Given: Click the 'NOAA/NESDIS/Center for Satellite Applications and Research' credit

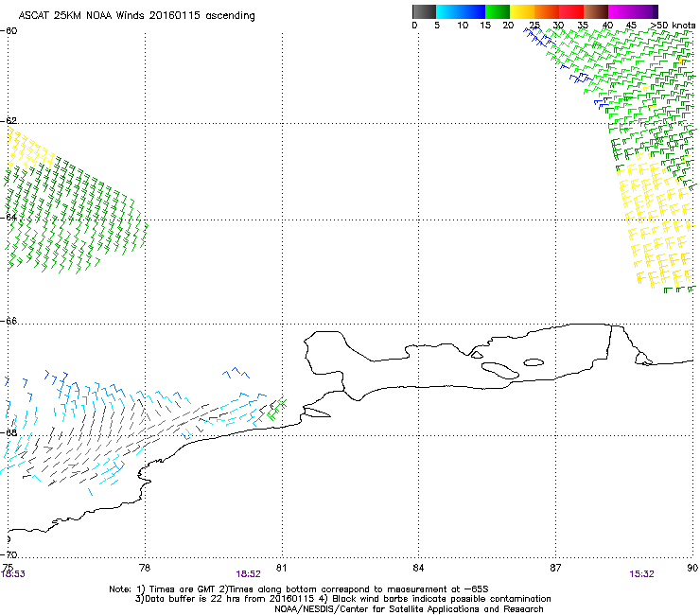Looking at the screenshot, I should coord(409,609).
